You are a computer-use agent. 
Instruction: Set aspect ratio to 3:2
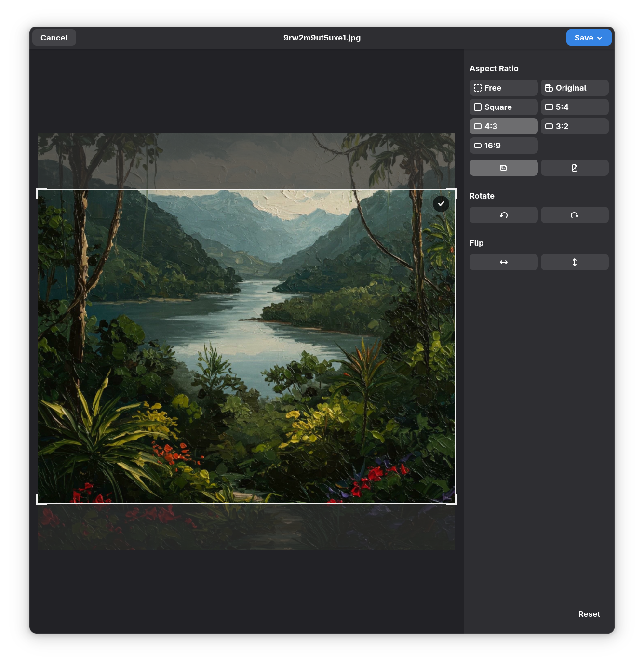pyautogui.click(x=574, y=126)
